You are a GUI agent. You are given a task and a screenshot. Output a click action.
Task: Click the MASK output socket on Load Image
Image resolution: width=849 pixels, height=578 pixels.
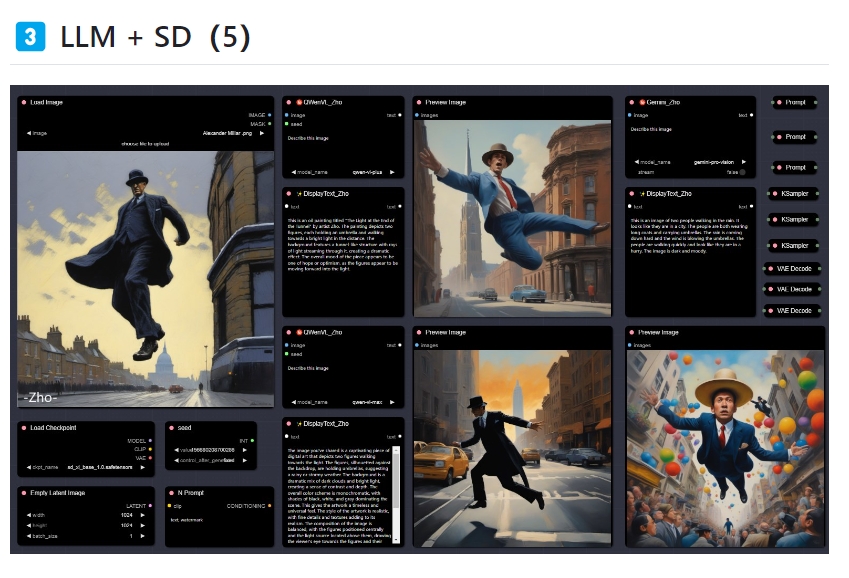tap(270, 124)
